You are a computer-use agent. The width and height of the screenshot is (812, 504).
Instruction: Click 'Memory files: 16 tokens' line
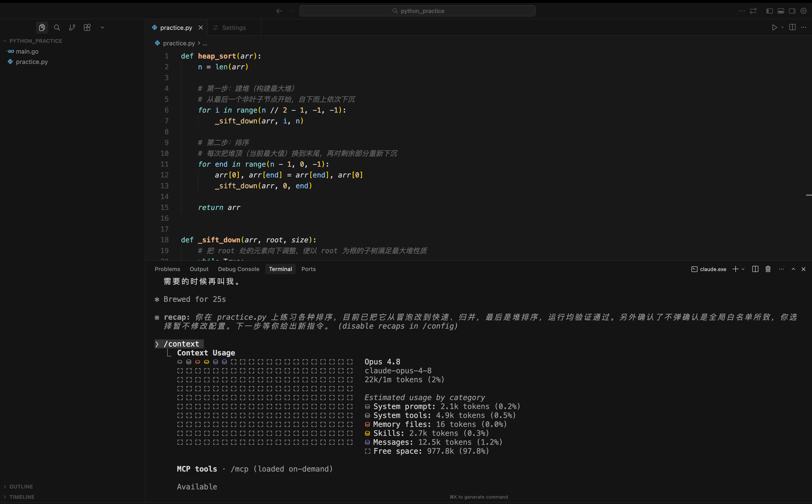(x=436, y=424)
